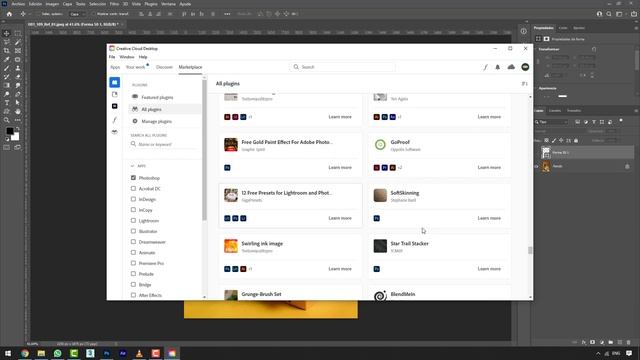This screenshot has height=360, width=640.
Task: Open cloud sync status in Creative Cloud
Action: pyautogui.click(x=511, y=67)
